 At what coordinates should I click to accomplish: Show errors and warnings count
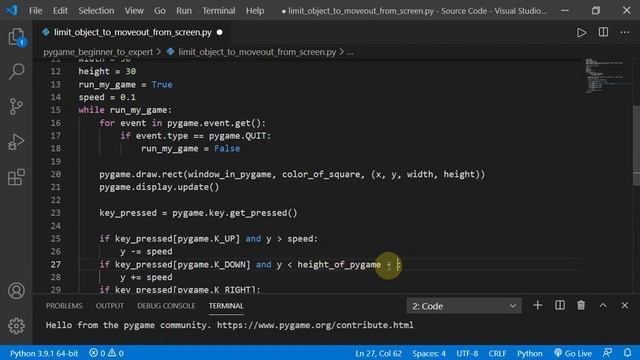[x=106, y=353]
